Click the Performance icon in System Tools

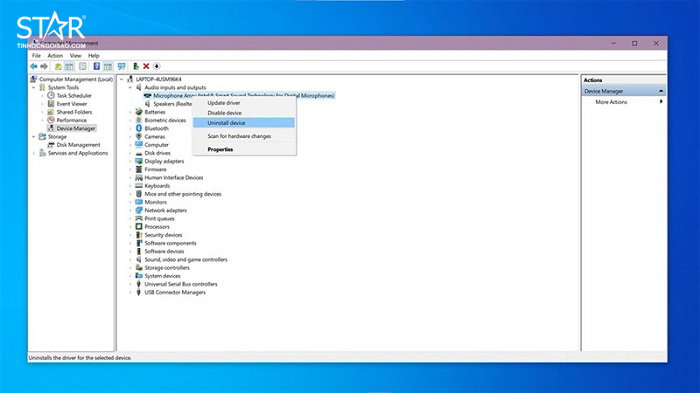point(51,120)
